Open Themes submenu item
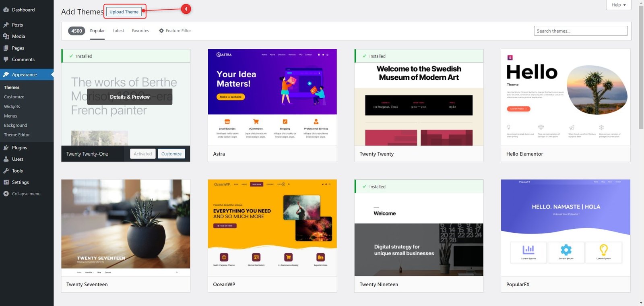644x306 pixels. pyautogui.click(x=12, y=87)
